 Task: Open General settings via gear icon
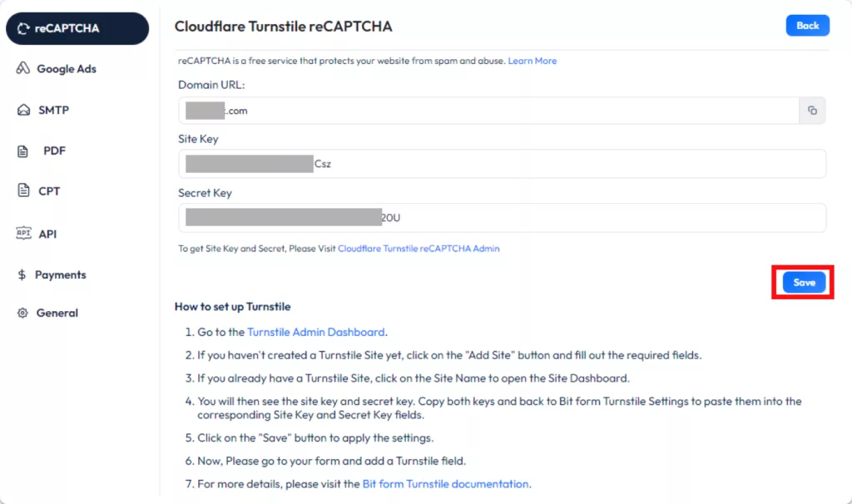pos(22,313)
